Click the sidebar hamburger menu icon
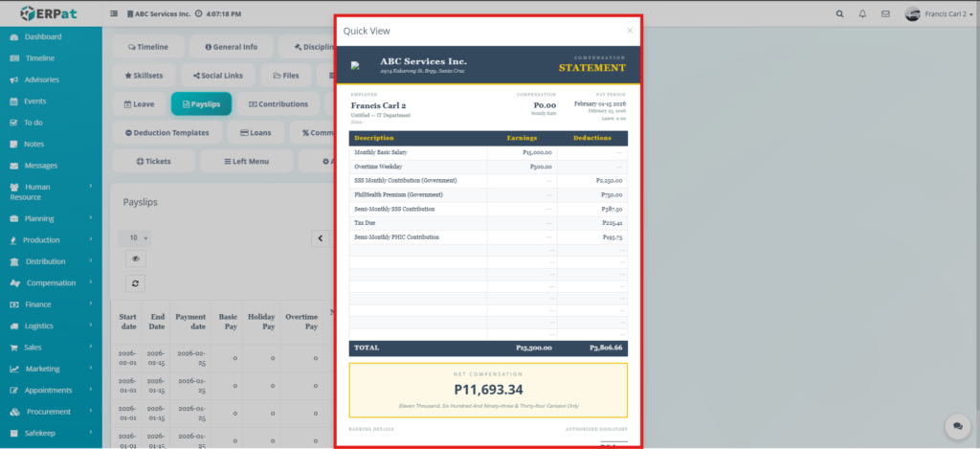The height and width of the screenshot is (449, 980). click(x=115, y=14)
